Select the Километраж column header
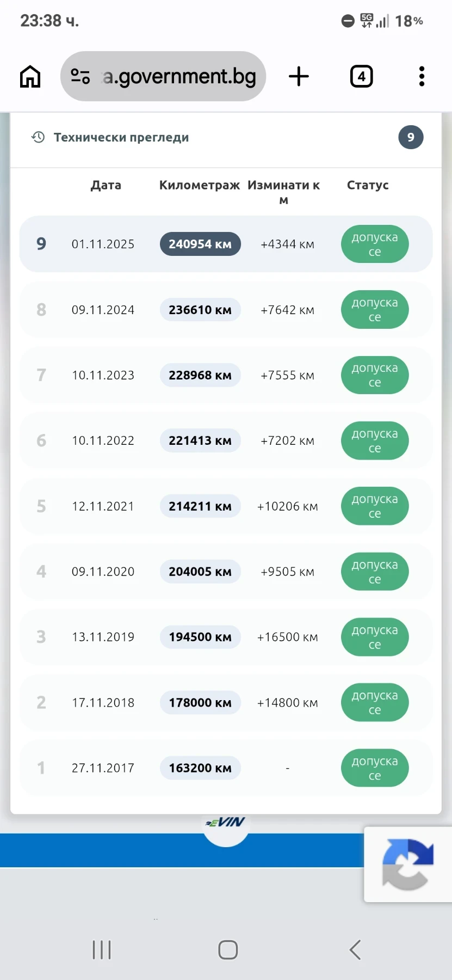Image resolution: width=452 pixels, height=980 pixels. [200, 185]
